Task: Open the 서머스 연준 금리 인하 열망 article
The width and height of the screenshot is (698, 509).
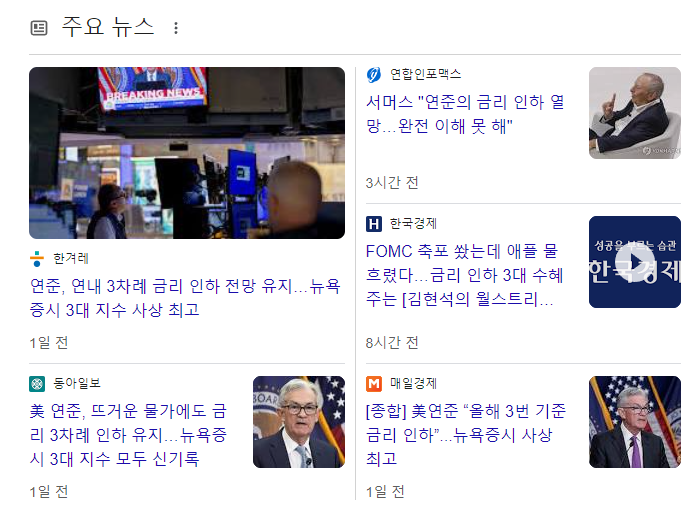Action: (x=465, y=114)
